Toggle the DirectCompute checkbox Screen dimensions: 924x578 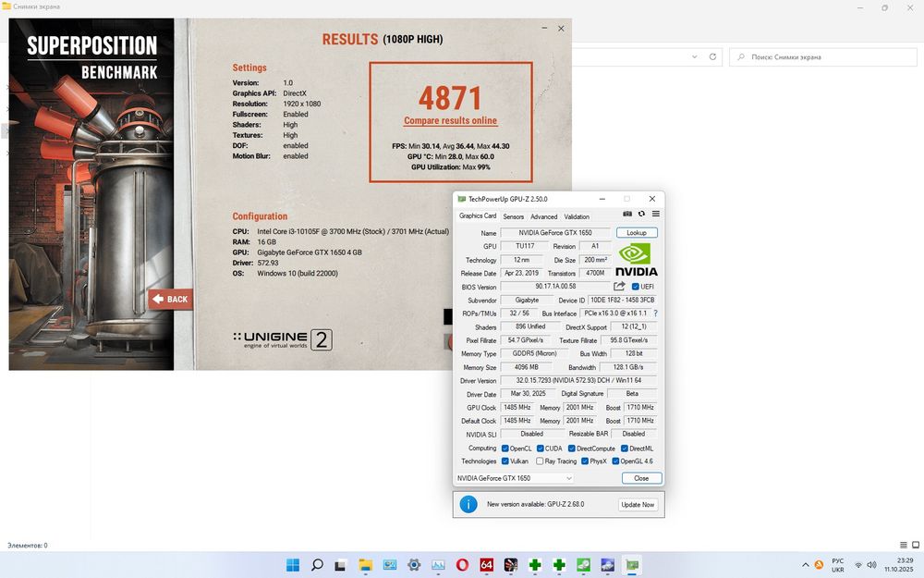pyautogui.click(x=572, y=449)
